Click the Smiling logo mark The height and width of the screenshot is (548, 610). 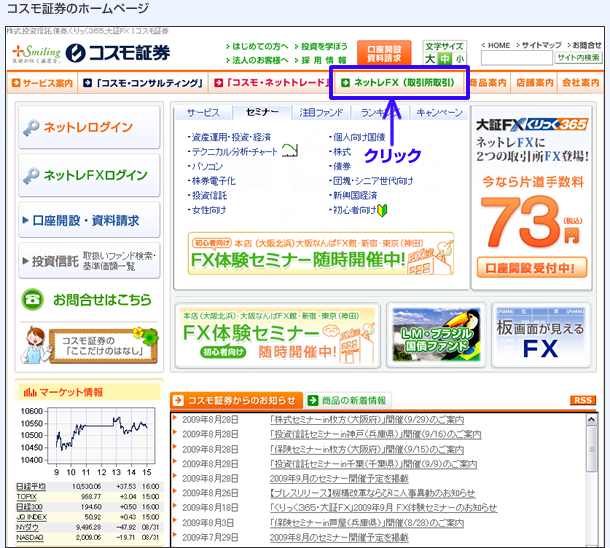tap(37, 53)
